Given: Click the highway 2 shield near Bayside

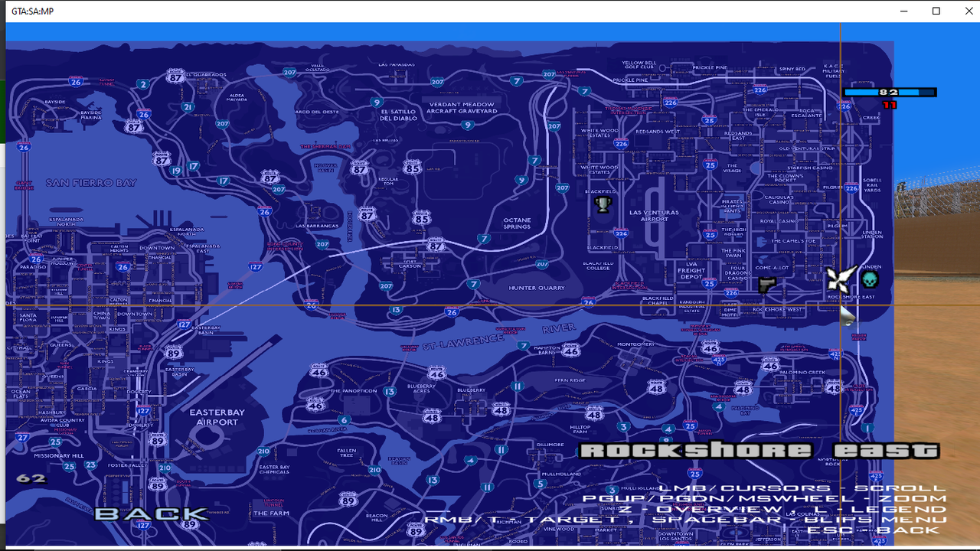Looking at the screenshot, I should [x=143, y=84].
